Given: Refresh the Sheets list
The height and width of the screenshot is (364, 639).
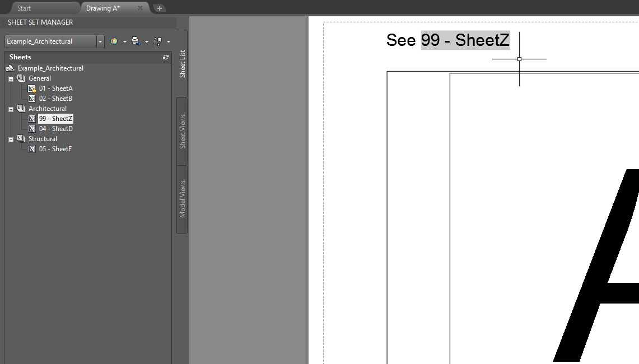Looking at the screenshot, I should tap(165, 57).
